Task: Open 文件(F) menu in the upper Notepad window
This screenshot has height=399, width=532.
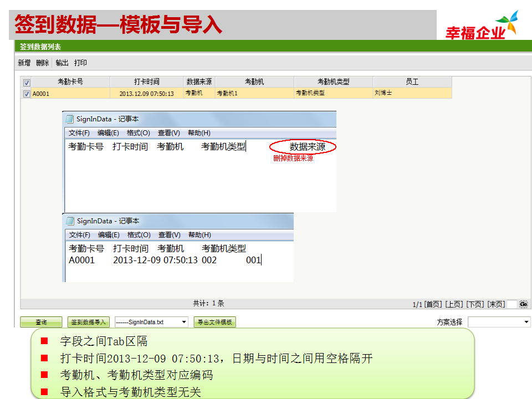Action: (x=79, y=133)
